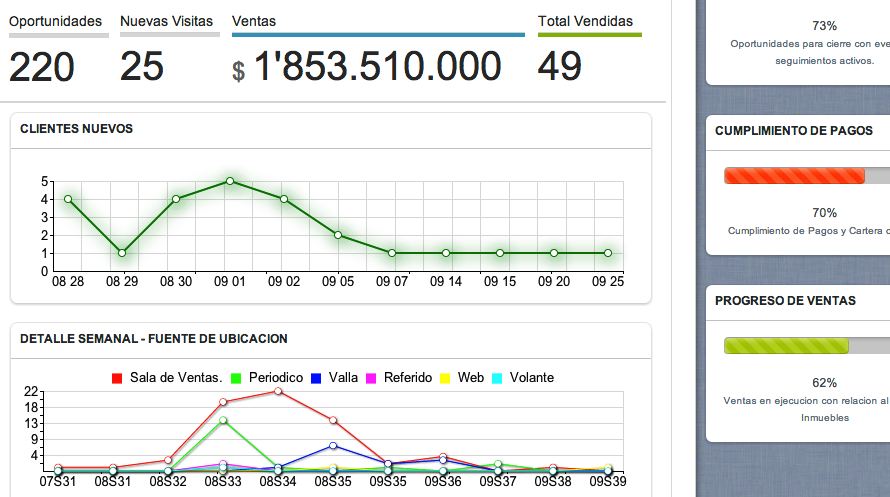The width and height of the screenshot is (890, 497).
Task: Click the red line peak at 08S34
Action: point(277,391)
